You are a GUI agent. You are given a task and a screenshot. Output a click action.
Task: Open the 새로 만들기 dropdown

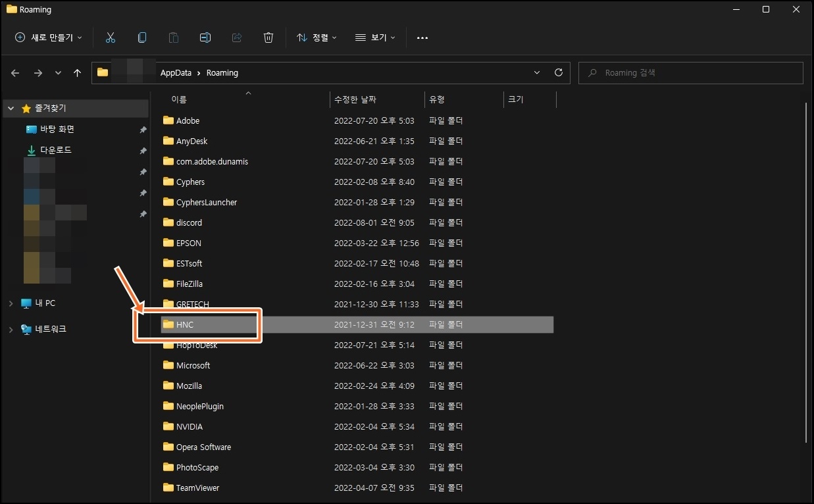click(49, 38)
